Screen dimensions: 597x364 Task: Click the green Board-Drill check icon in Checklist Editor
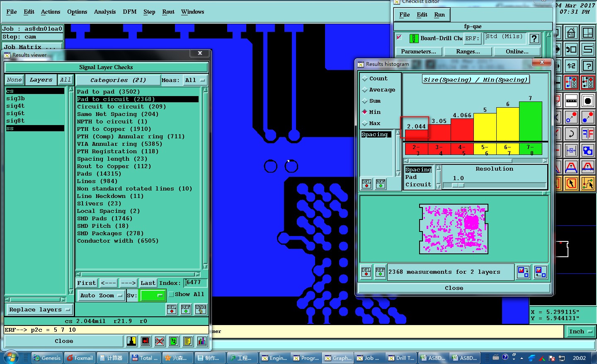point(414,39)
